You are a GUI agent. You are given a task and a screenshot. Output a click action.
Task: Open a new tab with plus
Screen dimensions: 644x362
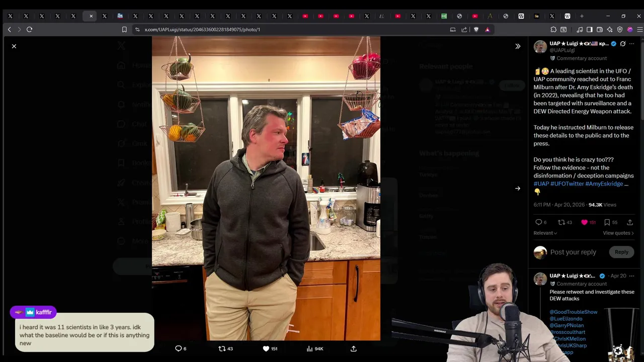click(582, 16)
